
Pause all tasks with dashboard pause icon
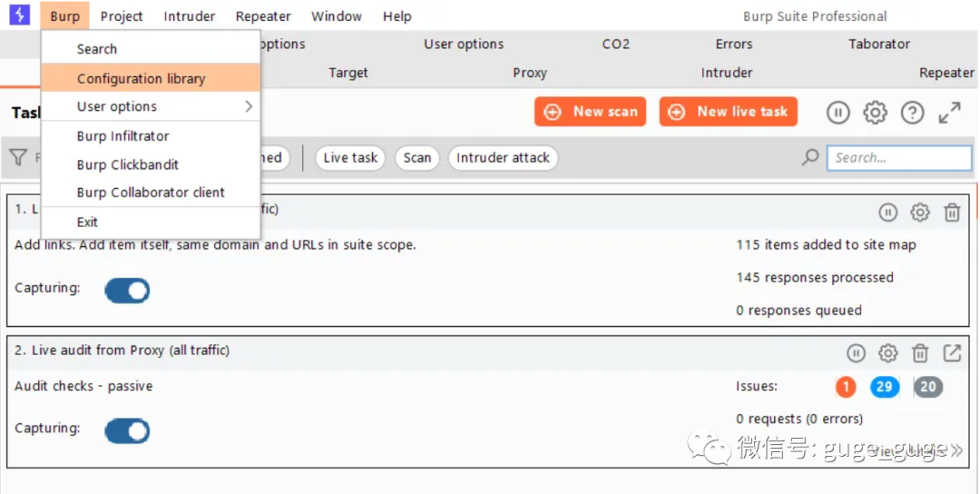tap(838, 113)
